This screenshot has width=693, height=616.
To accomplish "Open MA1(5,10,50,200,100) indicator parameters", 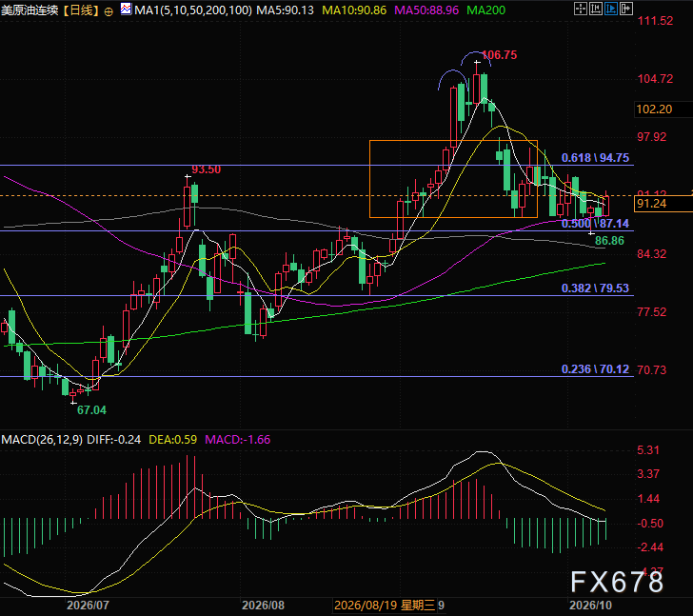I will coord(193,10).
